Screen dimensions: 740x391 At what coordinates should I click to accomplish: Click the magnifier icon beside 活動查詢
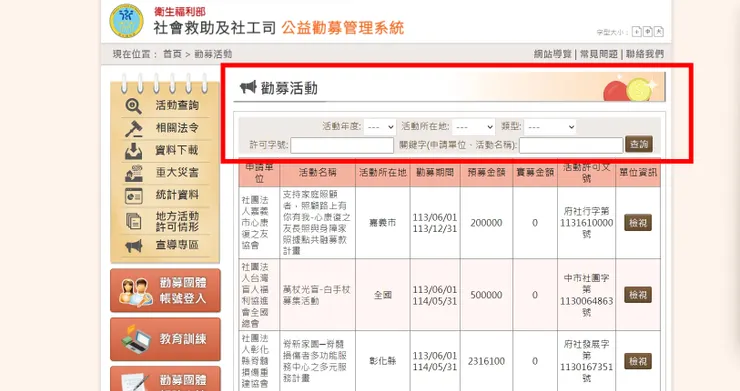[x=134, y=106]
